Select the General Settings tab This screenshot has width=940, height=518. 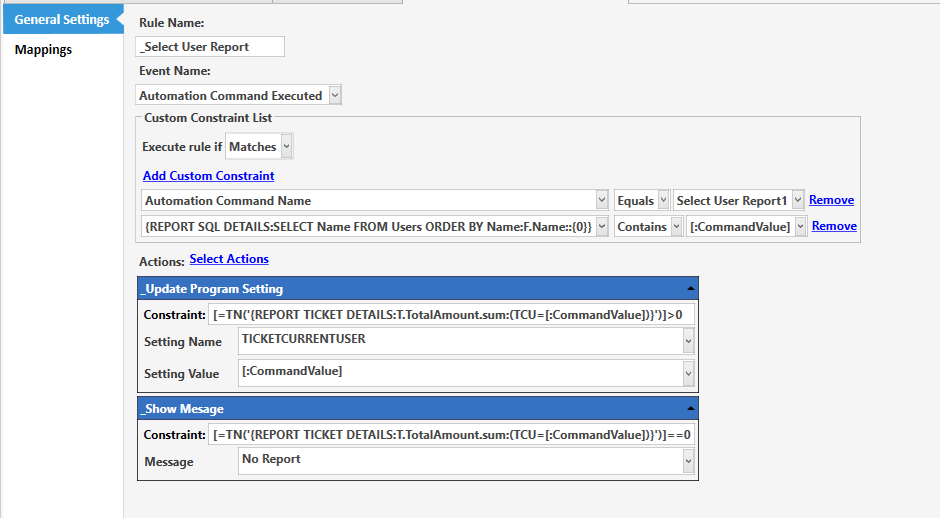tap(61, 20)
